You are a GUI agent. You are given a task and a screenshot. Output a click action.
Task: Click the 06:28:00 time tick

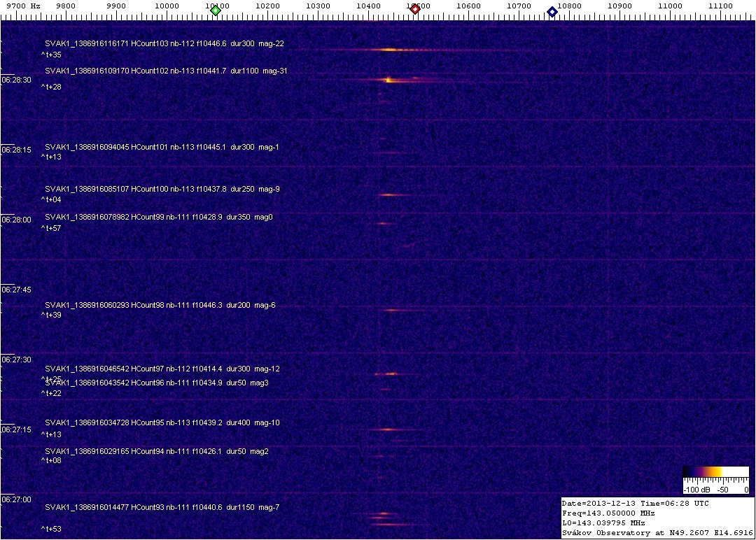coord(16,220)
